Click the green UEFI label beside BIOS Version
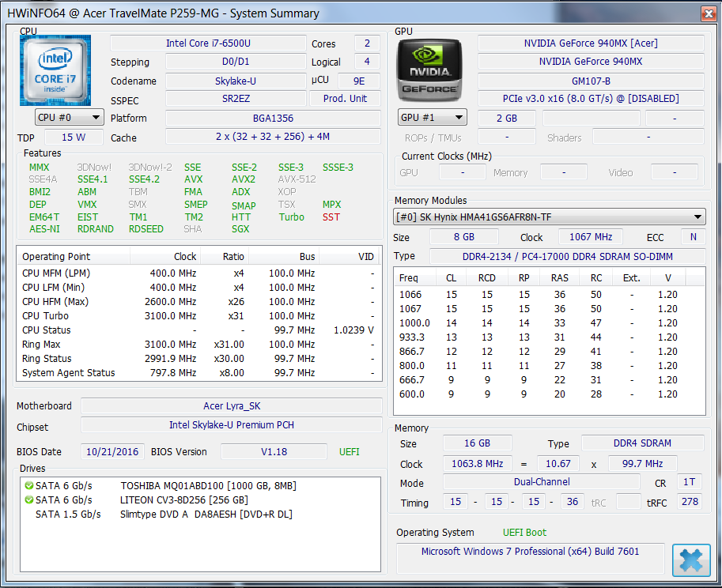 [x=349, y=452]
